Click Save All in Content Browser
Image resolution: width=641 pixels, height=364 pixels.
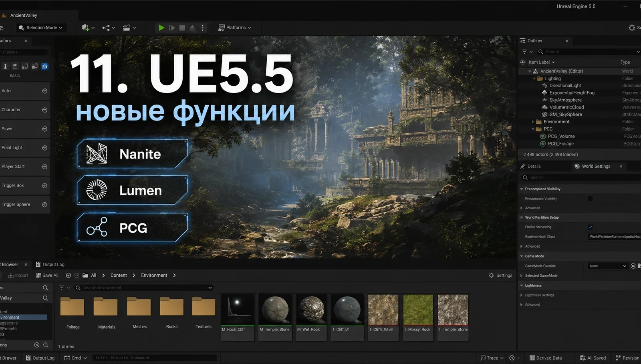47,276
